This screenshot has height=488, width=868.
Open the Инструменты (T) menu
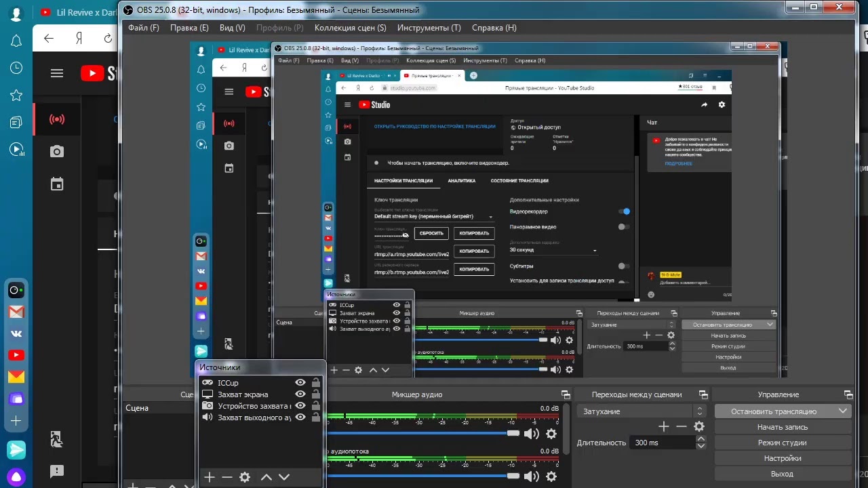429,28
